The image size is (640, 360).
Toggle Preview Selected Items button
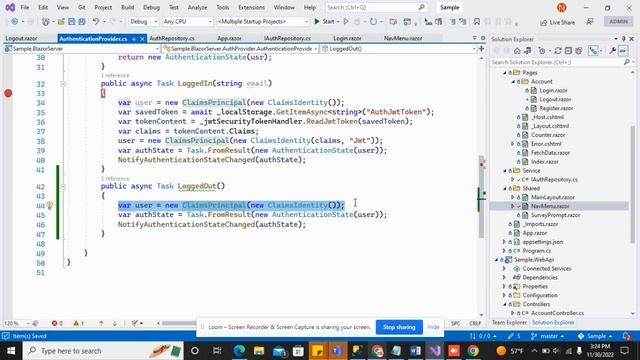(x=623, y=51)
